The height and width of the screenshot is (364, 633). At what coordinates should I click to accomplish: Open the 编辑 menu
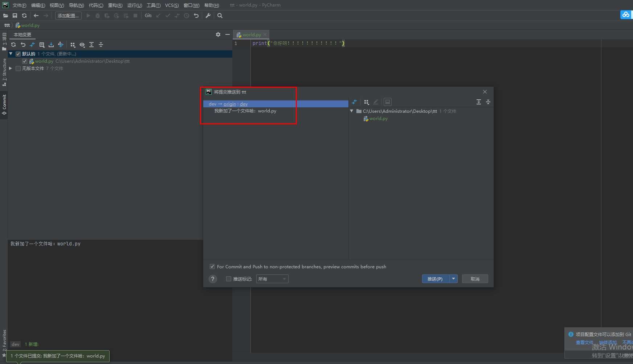(x=38, y=5)
